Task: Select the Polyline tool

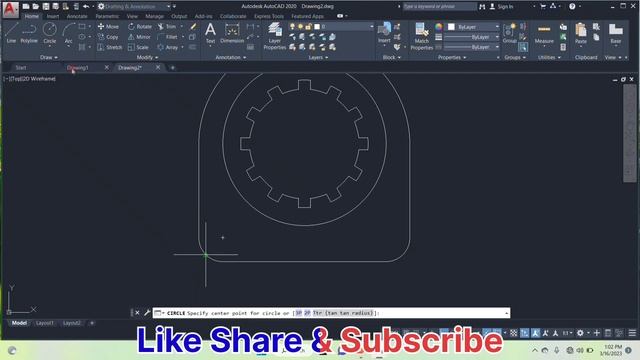Action: [x=29, y=33]
